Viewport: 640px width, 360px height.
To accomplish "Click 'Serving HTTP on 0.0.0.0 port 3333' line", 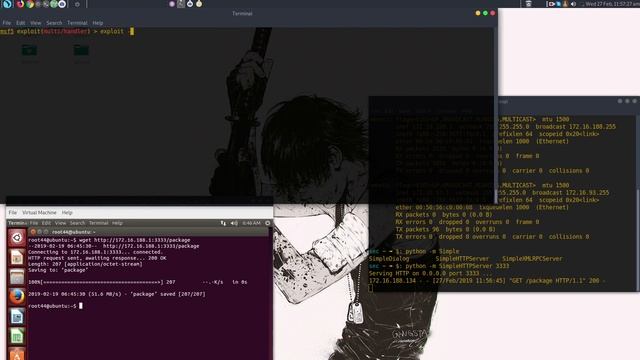I will click(x=431, y=273).
